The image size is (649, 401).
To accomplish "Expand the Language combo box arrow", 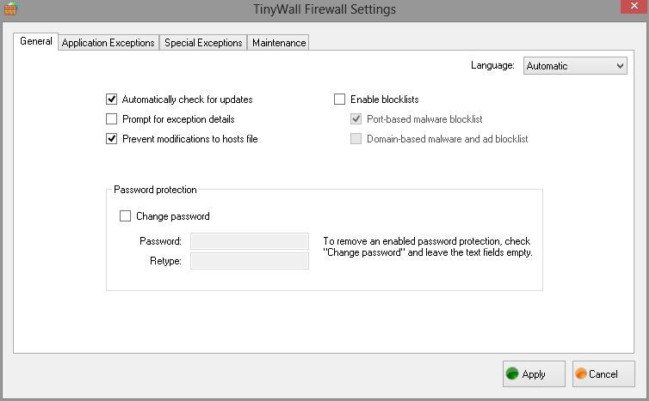I will click(620, 66).
